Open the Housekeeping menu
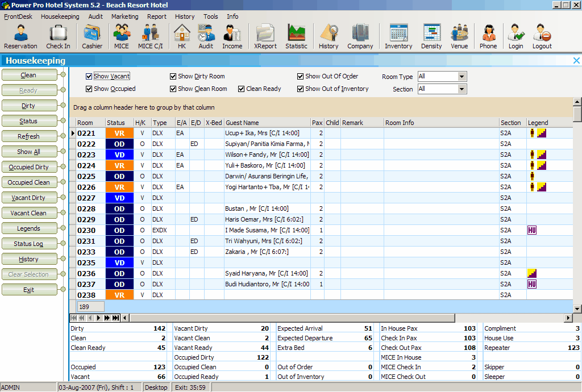Image resolution: width=582 pixels, height=392 pixels. tap(60, 16)
